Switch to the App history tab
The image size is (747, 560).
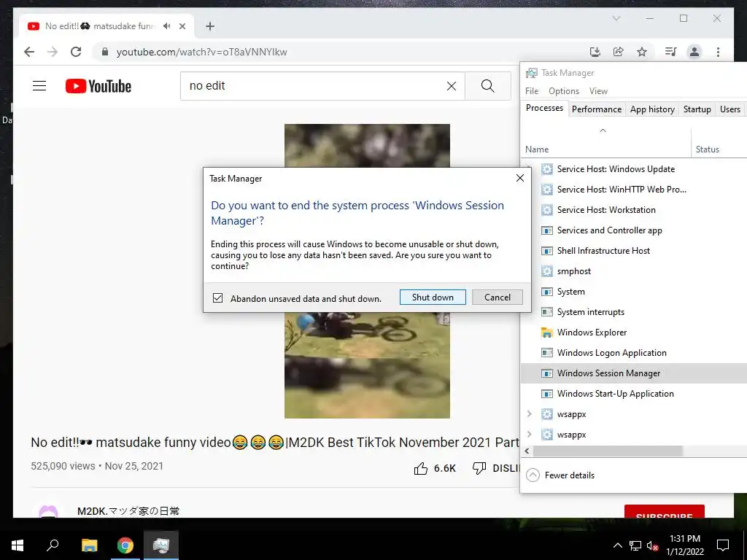tap(652, 109)
